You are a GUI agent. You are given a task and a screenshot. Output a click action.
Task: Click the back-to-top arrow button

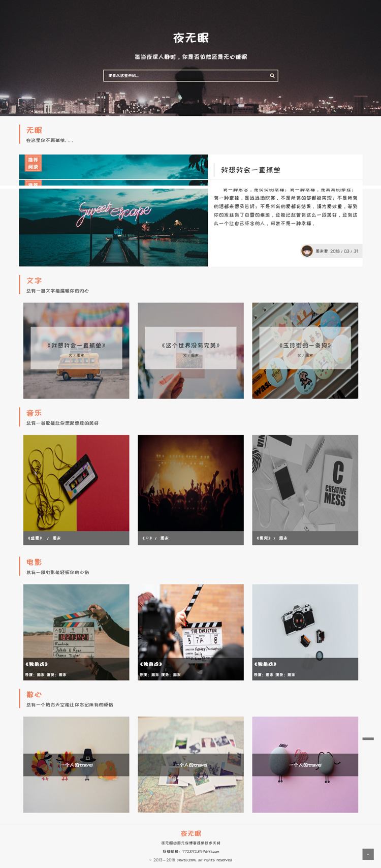(x=368, y=854)
